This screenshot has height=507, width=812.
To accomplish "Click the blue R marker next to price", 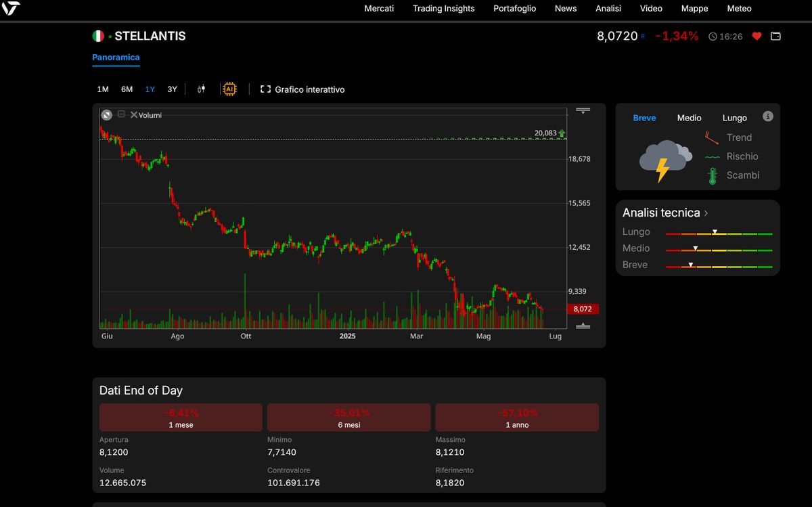I will pyautogui.click(x=643, y=37).
